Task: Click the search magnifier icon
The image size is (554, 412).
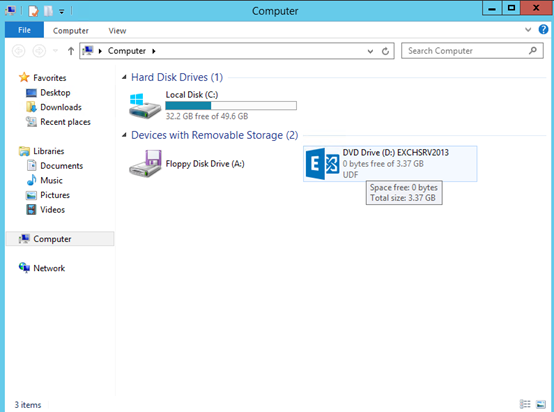Action: pyautogui.click(x=533, y=51)
